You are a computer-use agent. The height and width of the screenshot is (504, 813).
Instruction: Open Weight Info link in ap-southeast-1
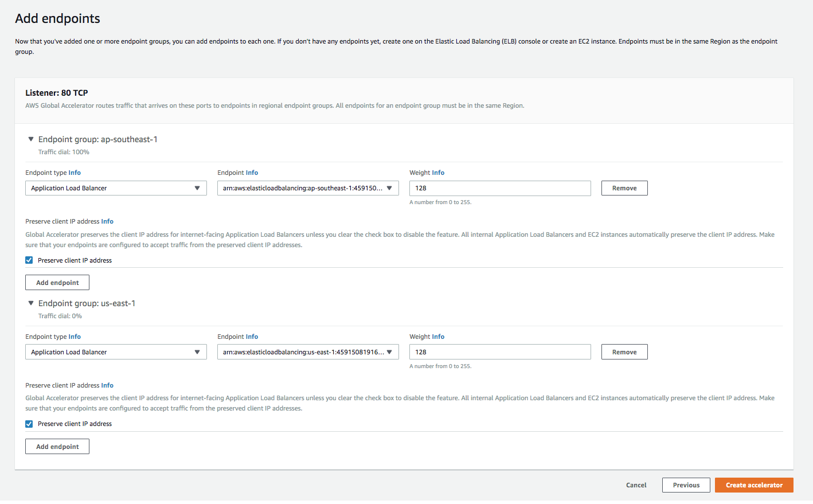(x=438, y=173)
